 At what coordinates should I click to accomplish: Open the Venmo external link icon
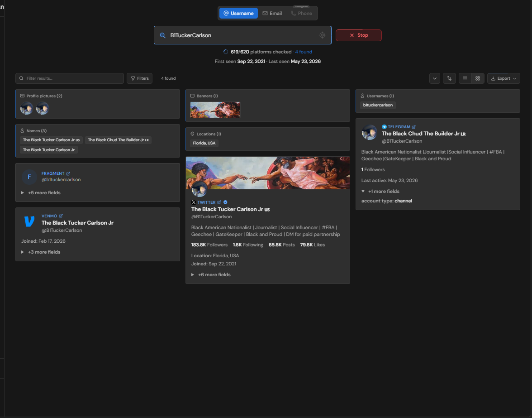click(x=61, y=216)
